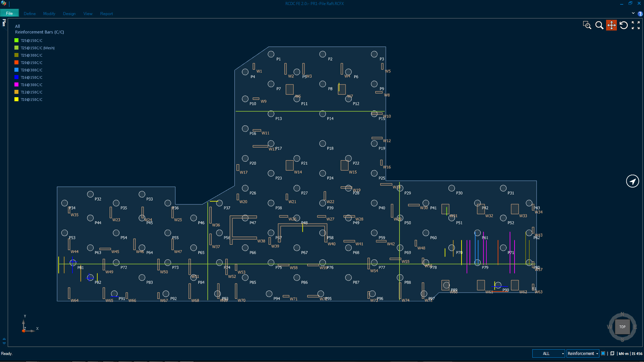
Task: Expand the Plan side panel
Action: [4, 23]
